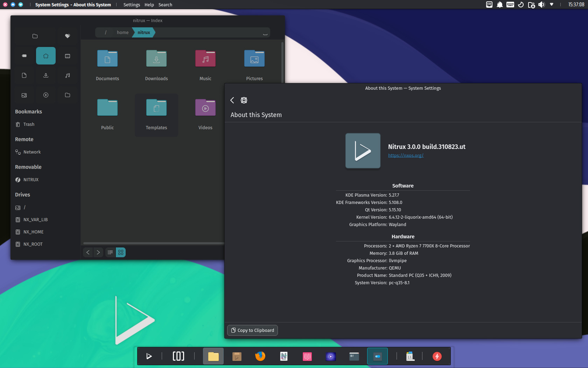The image size is (588, 368).
Task: Click the root '/' breadcrumb segment
Action: tap(106, 33)
